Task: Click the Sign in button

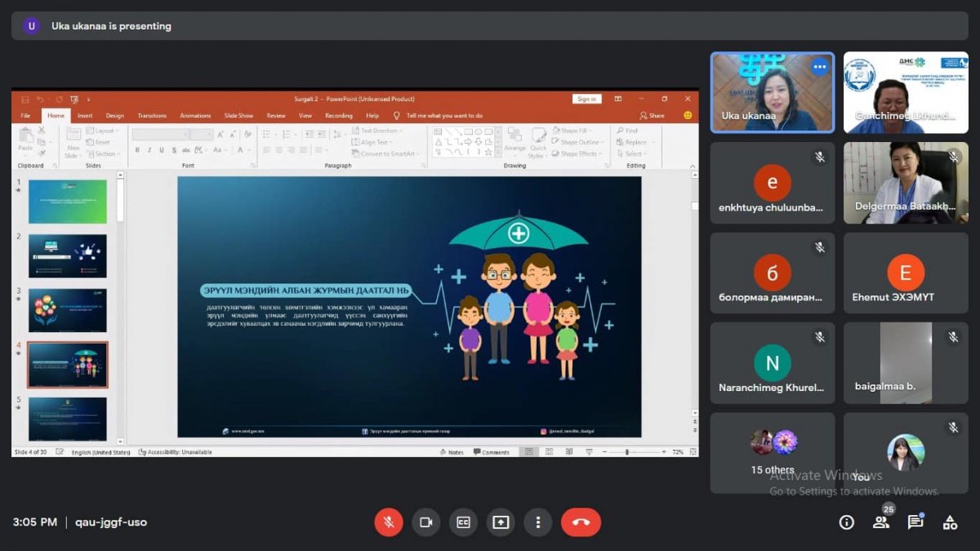Action: point(586,99)
